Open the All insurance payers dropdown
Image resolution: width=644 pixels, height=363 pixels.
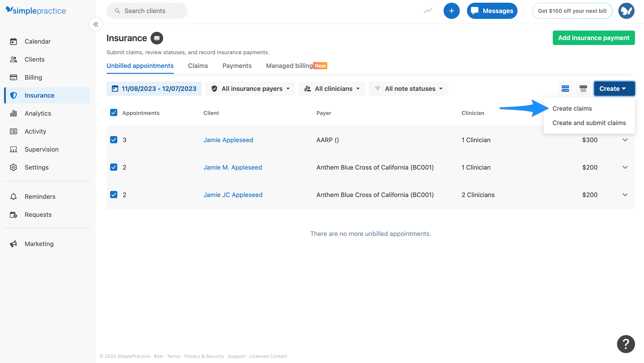250,89
